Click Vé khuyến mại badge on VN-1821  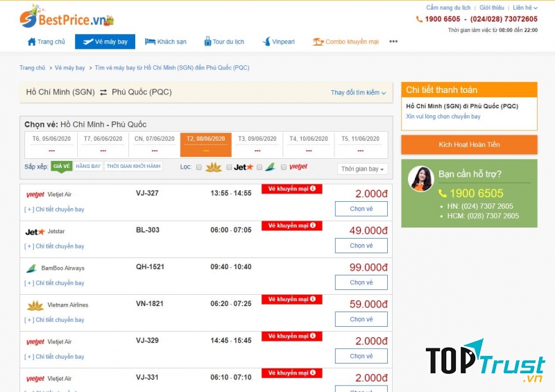(x=291, y=299)
